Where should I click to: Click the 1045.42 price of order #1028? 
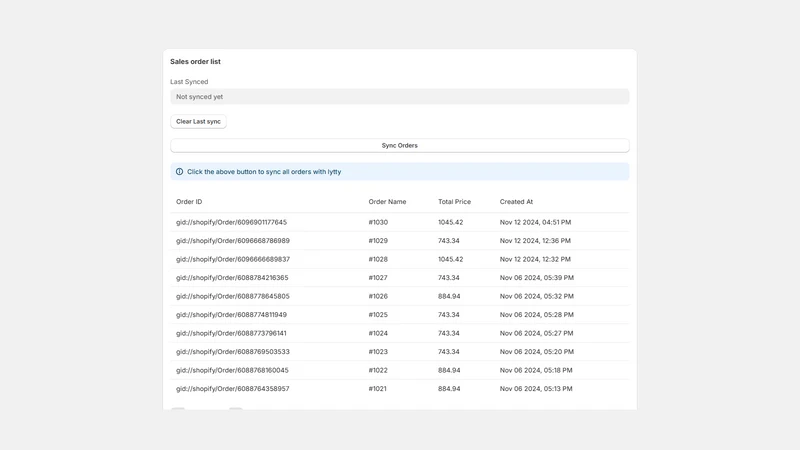(451, 259)
